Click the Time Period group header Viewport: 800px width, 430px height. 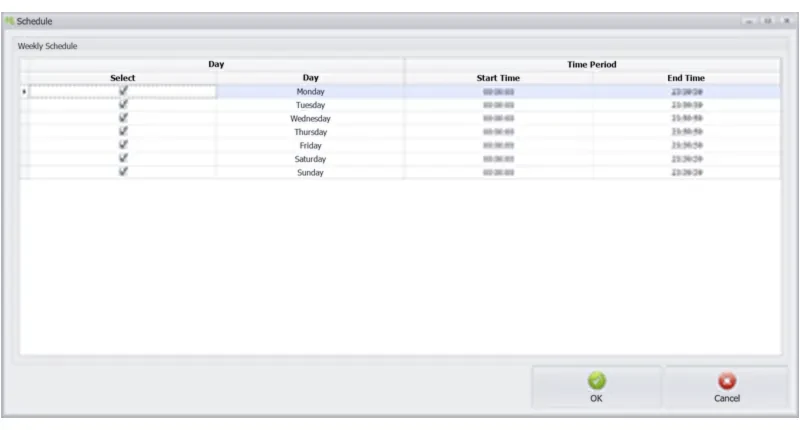pyautogui.click(x=592, y=64)
